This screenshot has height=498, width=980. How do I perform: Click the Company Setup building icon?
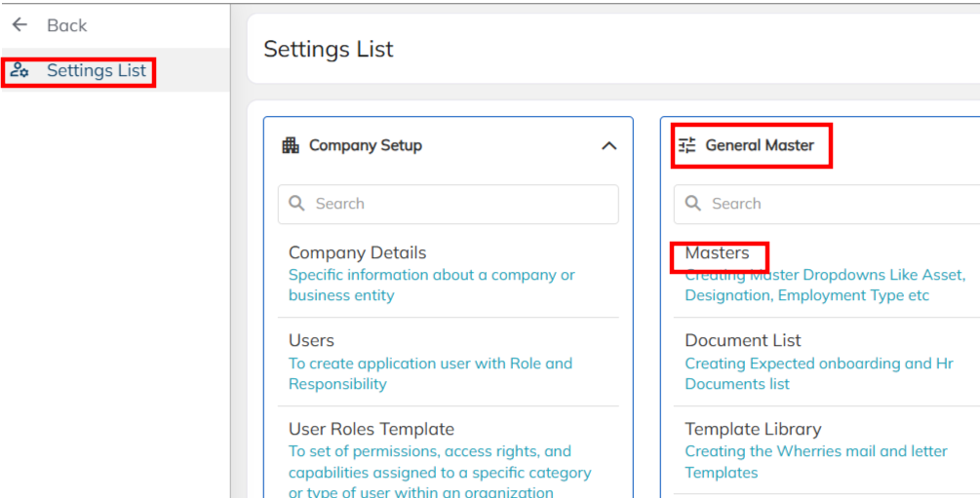point(290,145)
